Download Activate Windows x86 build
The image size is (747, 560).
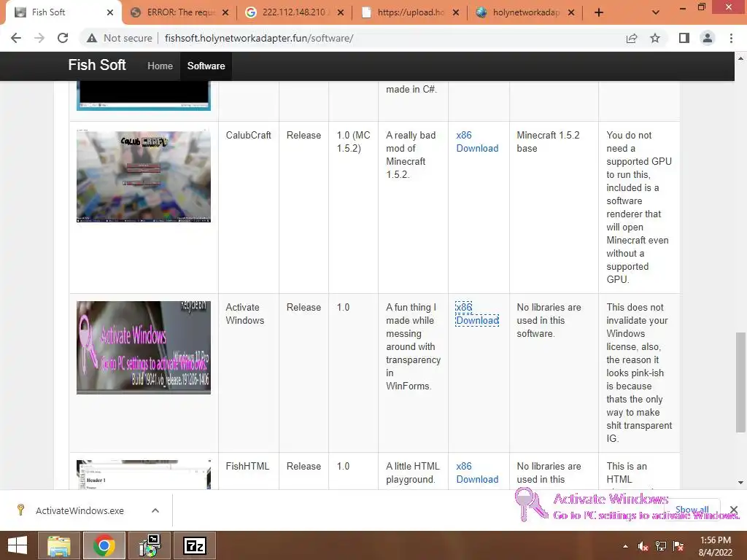click(477, 314)
